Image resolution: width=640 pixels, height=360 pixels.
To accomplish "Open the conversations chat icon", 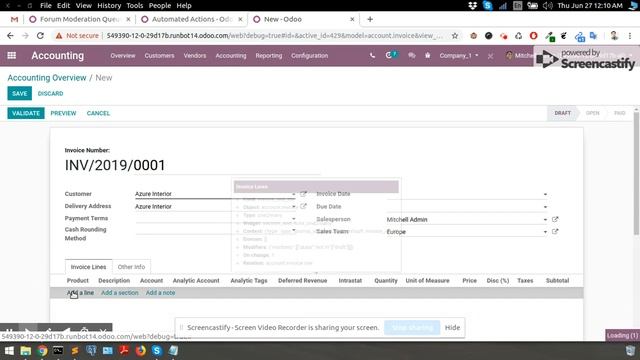I will (x=411, y=56).
